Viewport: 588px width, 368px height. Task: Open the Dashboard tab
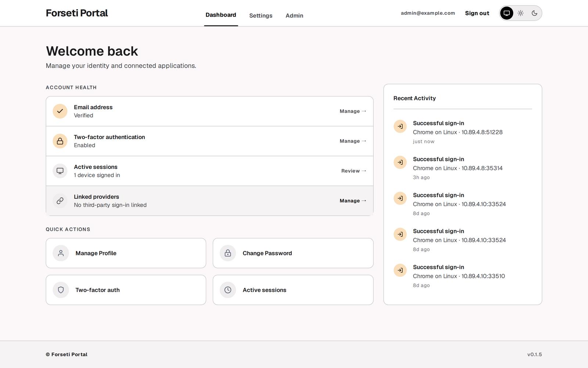(221, 15)
